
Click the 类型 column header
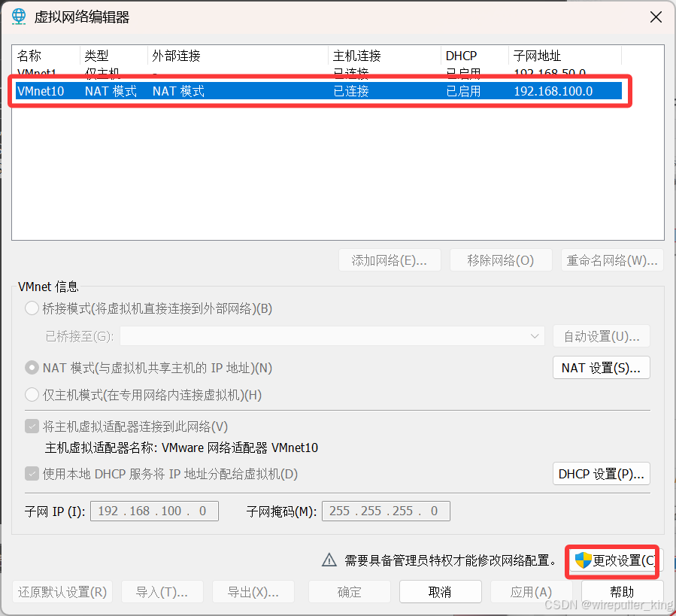[x=114, y=56]
